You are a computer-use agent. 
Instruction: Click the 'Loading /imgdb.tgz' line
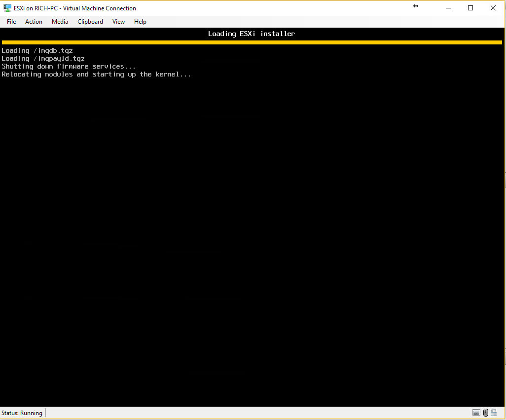pos(37,51)
